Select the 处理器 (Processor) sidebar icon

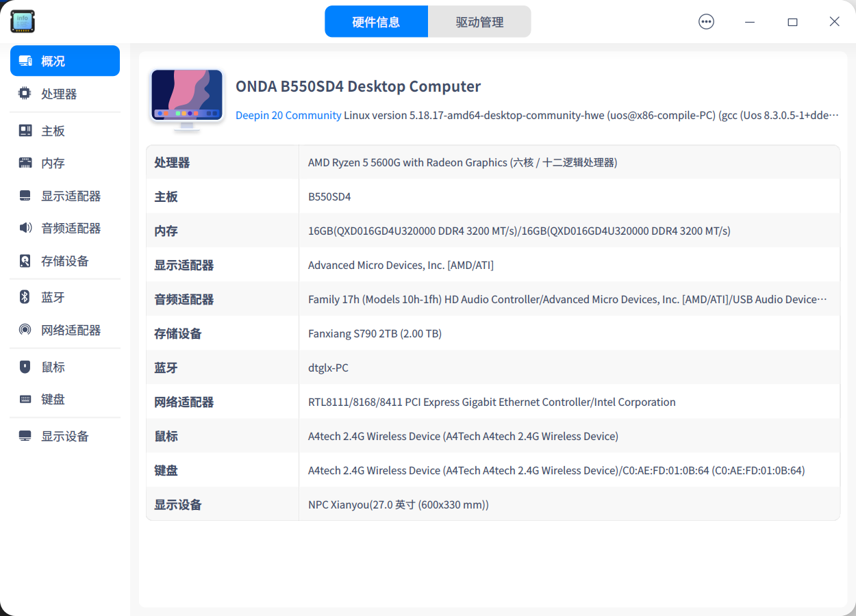23,93
